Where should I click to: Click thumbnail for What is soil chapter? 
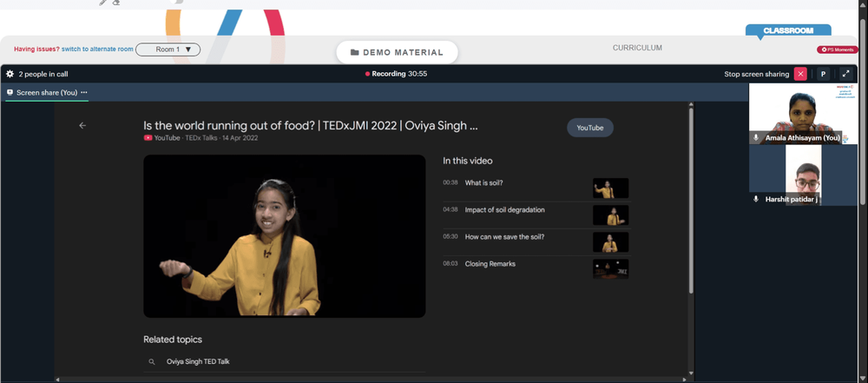[x=610, y=188]
